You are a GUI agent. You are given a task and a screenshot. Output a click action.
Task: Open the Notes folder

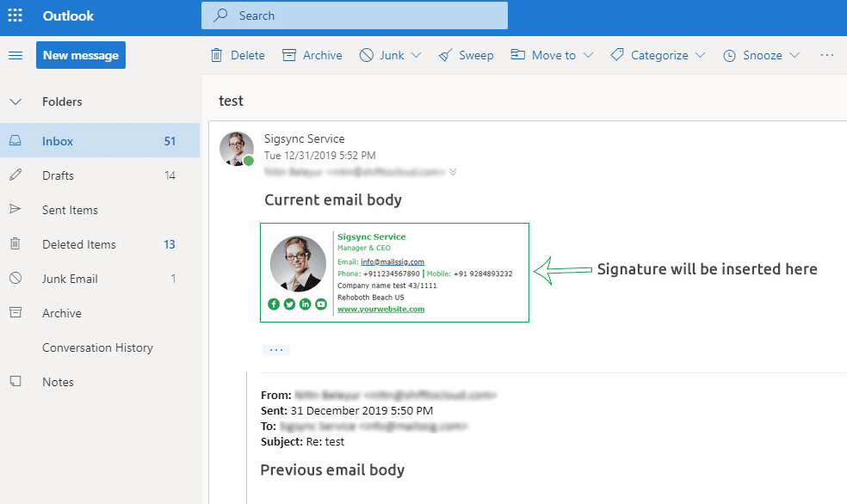58,382
